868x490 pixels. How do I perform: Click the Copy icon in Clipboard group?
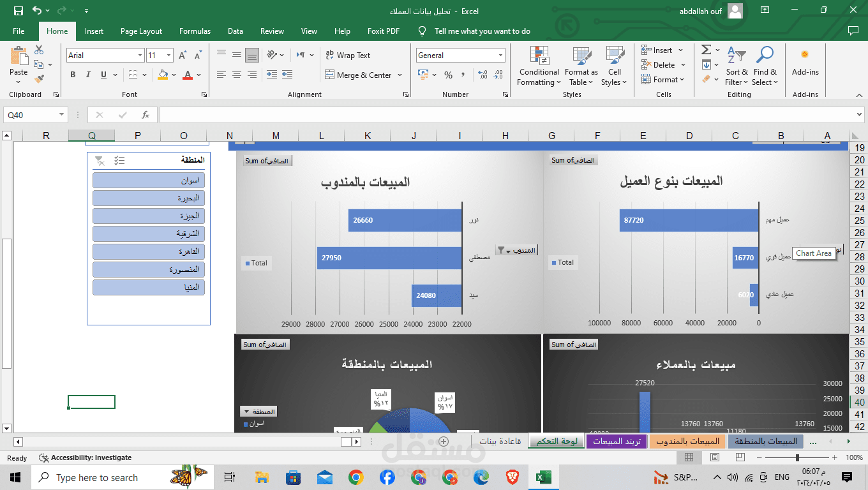40,64
